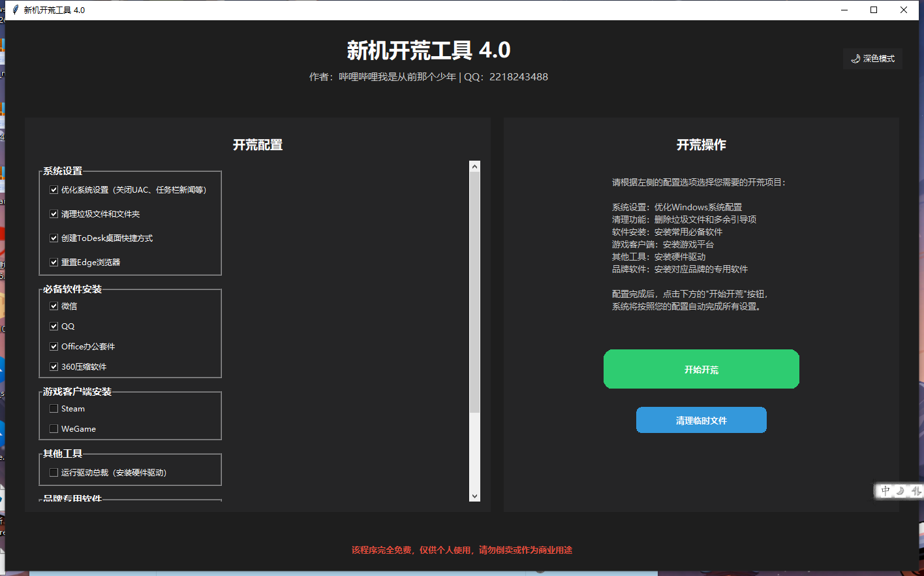Enable the WeGame client install
Screen dimensions: 924x576
tap(54, 428)
